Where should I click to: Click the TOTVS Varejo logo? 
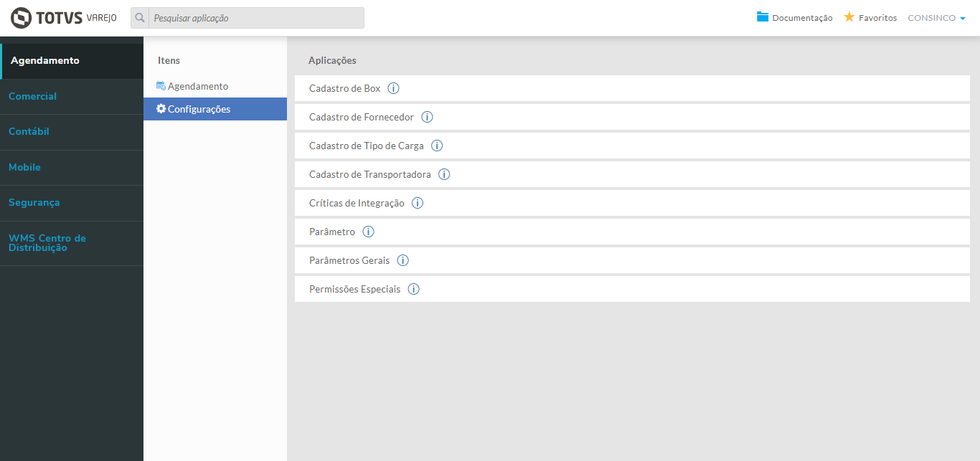click(64, 18)
